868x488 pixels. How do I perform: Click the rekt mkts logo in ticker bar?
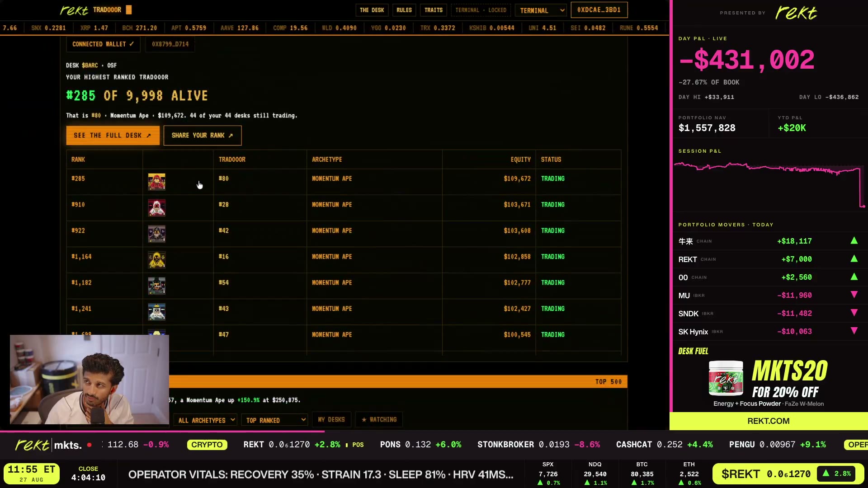(48, 445)
